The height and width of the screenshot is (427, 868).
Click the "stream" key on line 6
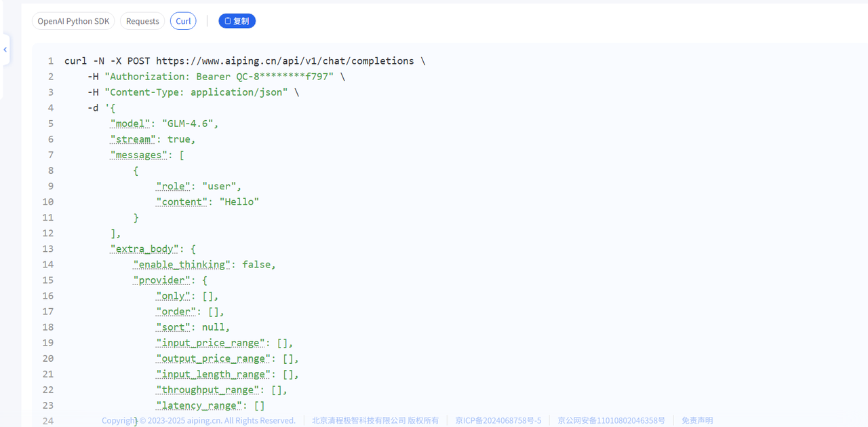(x=133, y=139)
